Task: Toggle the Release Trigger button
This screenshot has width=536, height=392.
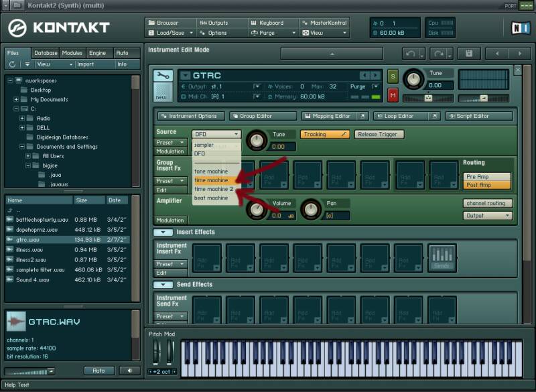Action: point(379,134)
